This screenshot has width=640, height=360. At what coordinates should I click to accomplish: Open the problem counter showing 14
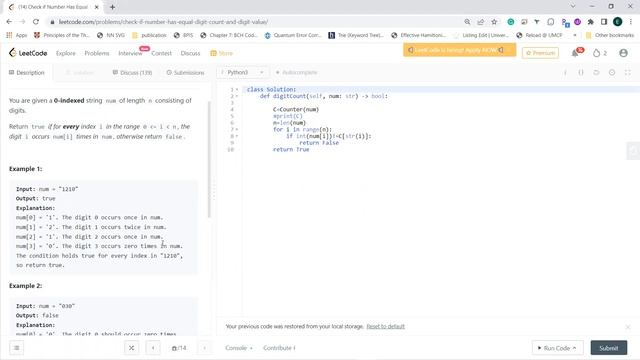[179, 348]
